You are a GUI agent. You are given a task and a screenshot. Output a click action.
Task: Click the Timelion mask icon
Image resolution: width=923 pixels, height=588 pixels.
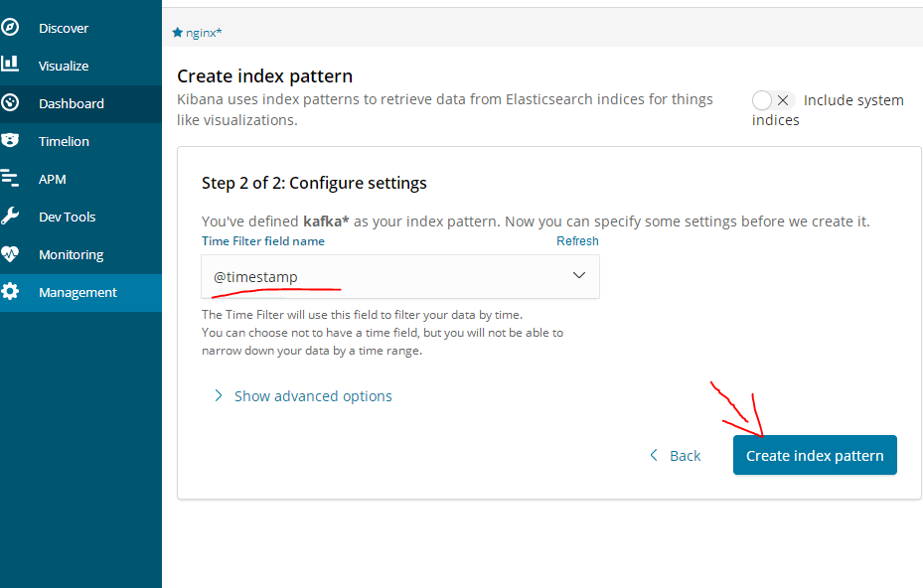coord(11,141)
